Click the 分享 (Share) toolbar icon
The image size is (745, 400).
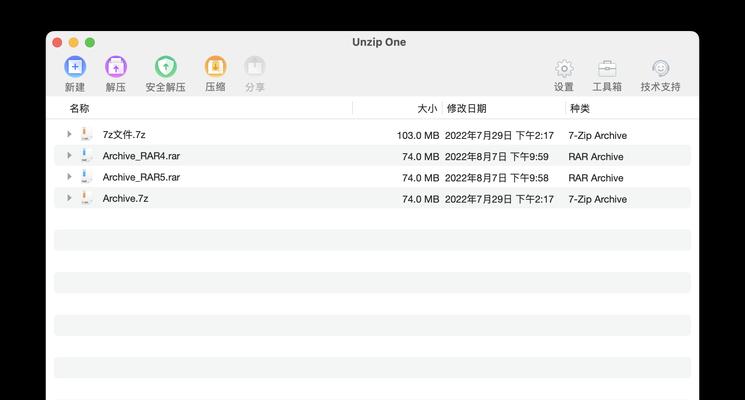pos(255,67)
